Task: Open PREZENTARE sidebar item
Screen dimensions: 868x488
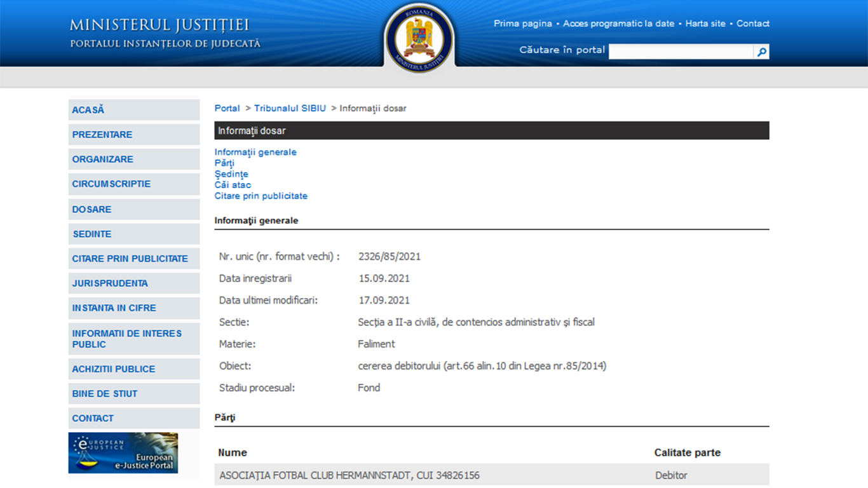Action: (134, 135)
